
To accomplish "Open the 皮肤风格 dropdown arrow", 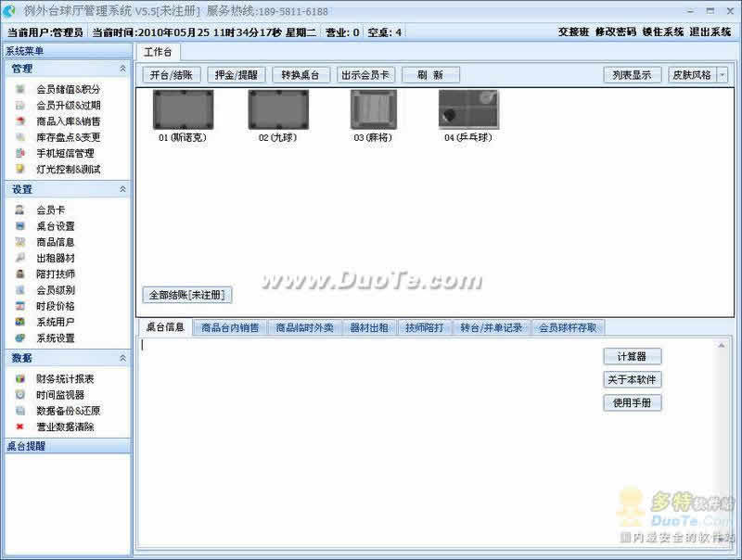I will (723, 75).
